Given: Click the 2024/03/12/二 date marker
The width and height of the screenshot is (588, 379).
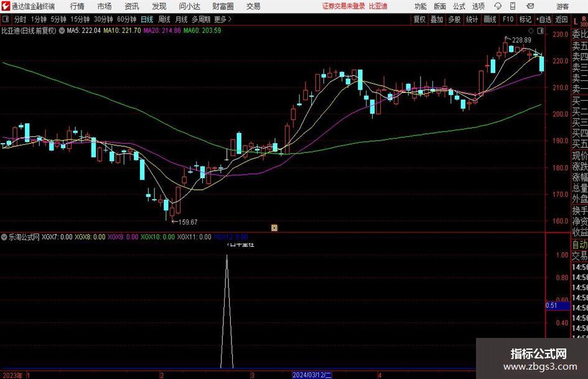Looking at the screenshot, I should [x=312, y=375].
